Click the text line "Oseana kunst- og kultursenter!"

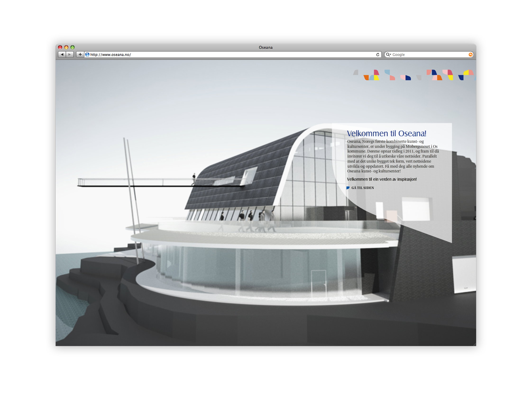374,171
